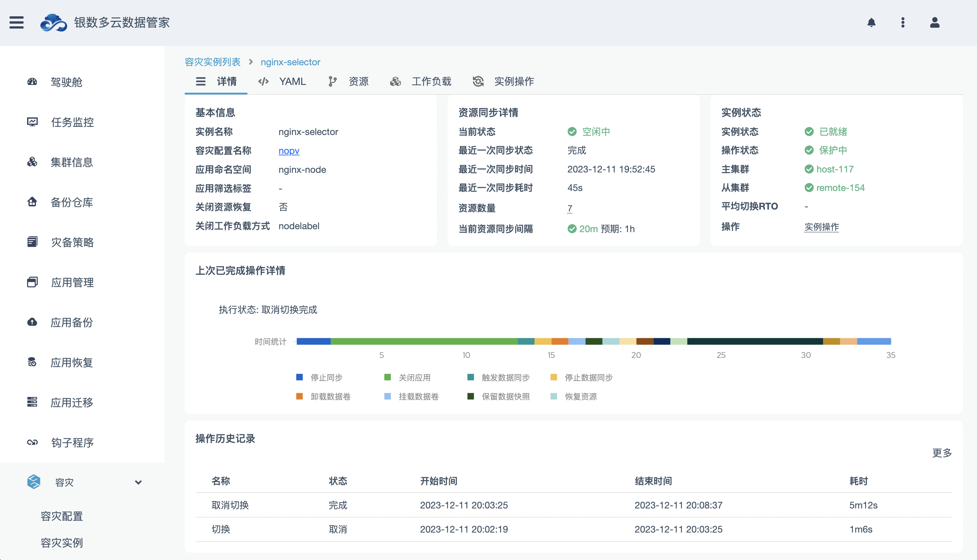
Task: Click 更多 in 操作历史记录
Action: [x=942, y=453]
